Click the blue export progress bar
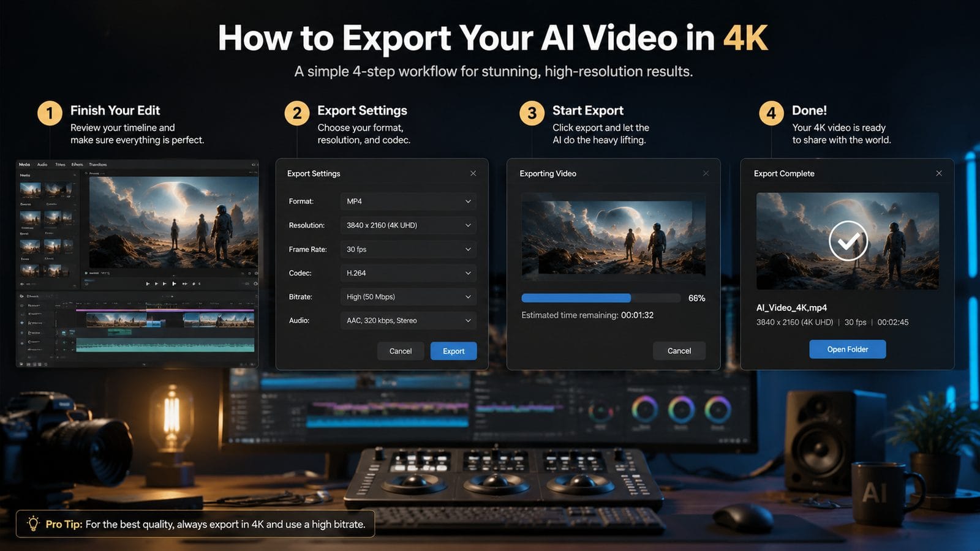 [x=576, y=298]
